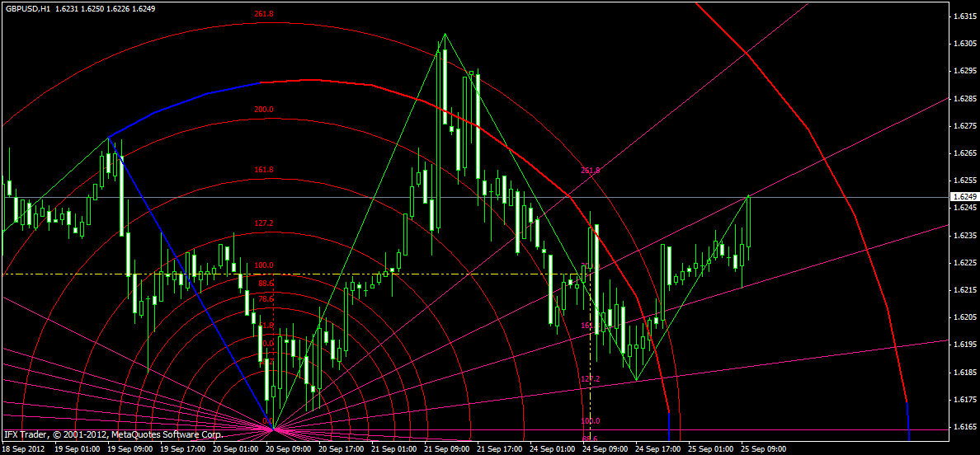Click price axis value 1.6315
This screenshot has height=455, width=980.
(x=964, y=16)
